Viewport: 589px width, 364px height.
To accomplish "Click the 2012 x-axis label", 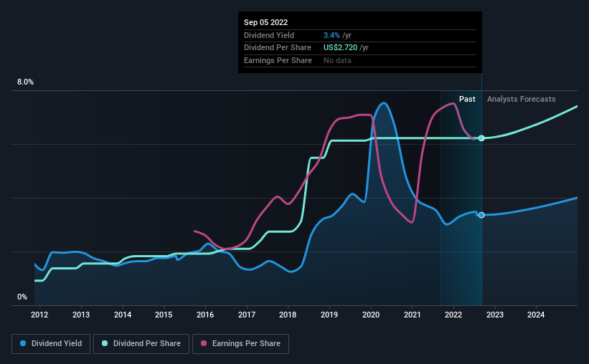I will click(x=39, y=315).
